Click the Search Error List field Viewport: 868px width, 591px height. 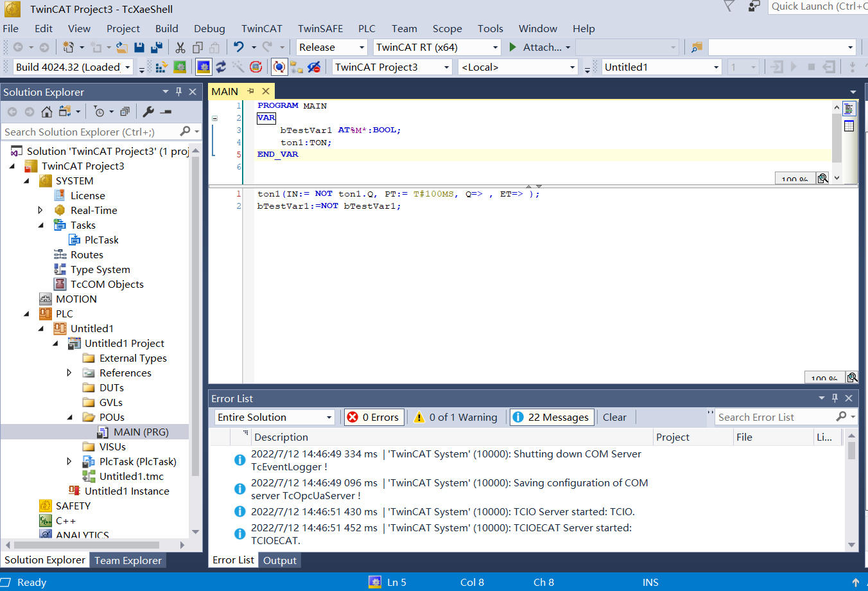[x=774, y=418]
